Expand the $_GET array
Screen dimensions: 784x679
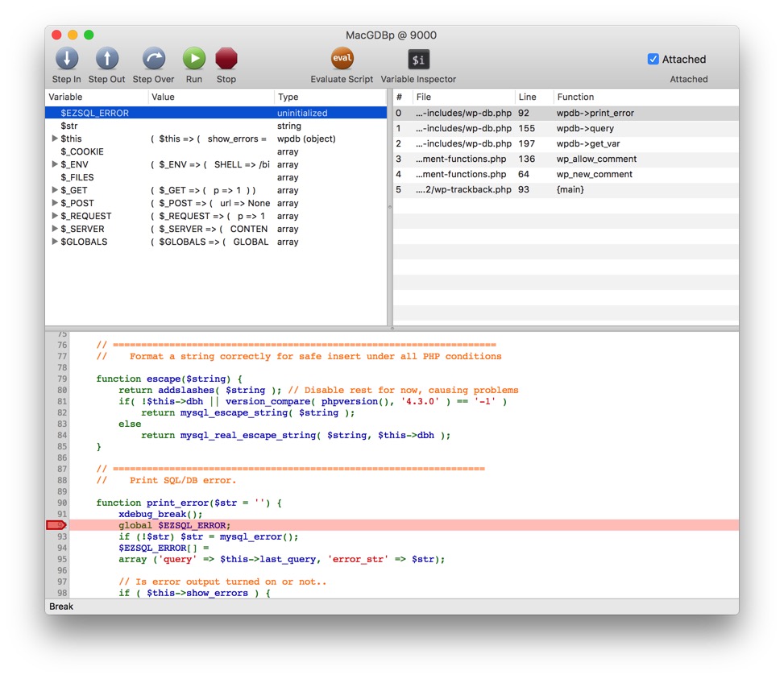pos(55,190)
